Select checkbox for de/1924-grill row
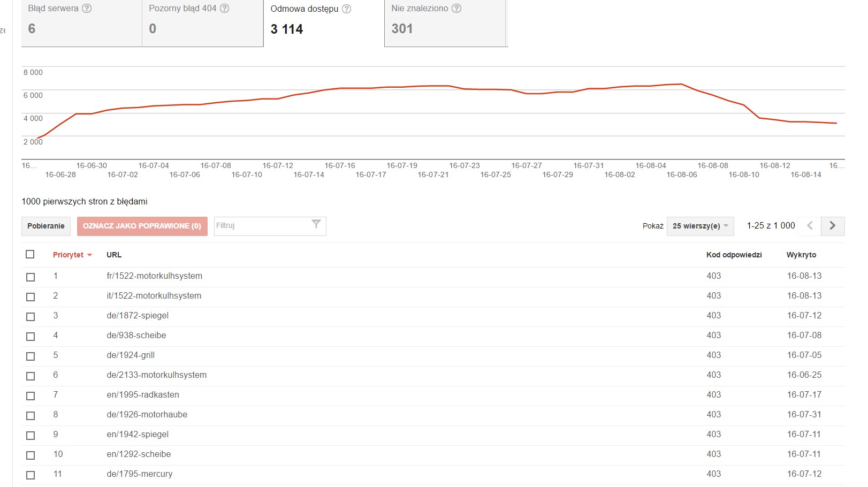Screen dimensions: 868x487 31,356
